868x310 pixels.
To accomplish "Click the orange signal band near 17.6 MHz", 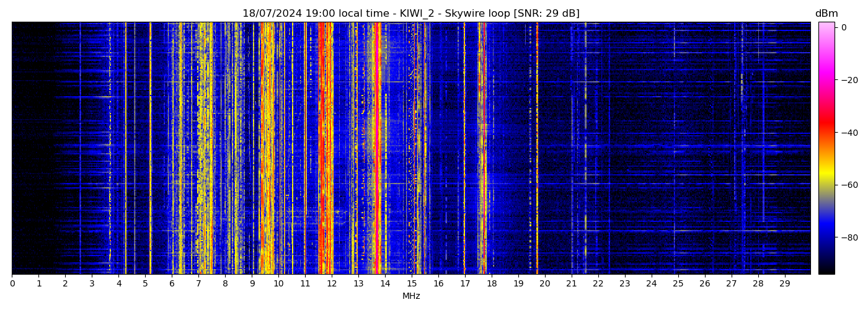I will (481, 149).
